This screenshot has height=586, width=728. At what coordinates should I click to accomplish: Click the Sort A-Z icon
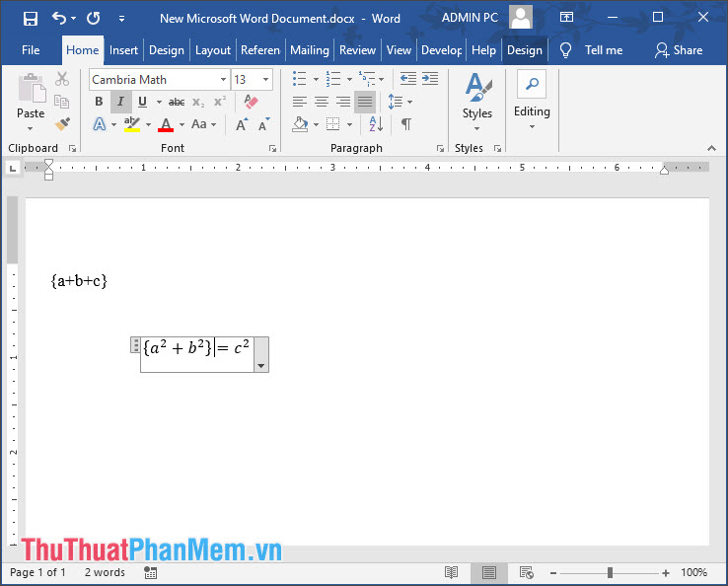(x=376, y=124)
